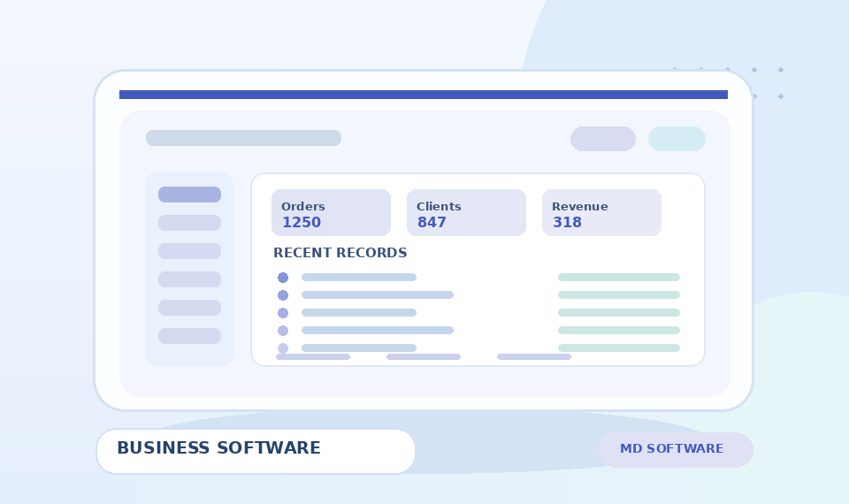849x504 pixels.
Task: Open the Orders 1250 stat card
Action: 331,213
